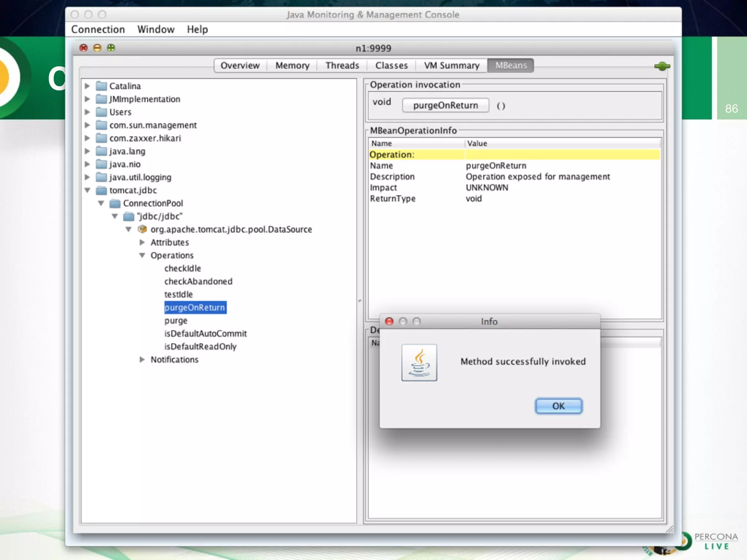Click the tomcat.jdbc folder icon

coord(101,190)
